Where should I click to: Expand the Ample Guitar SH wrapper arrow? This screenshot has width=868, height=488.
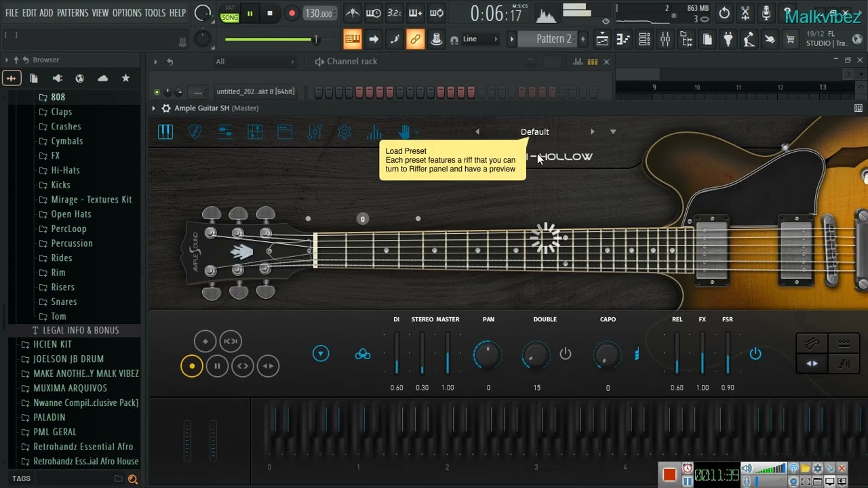154,108
